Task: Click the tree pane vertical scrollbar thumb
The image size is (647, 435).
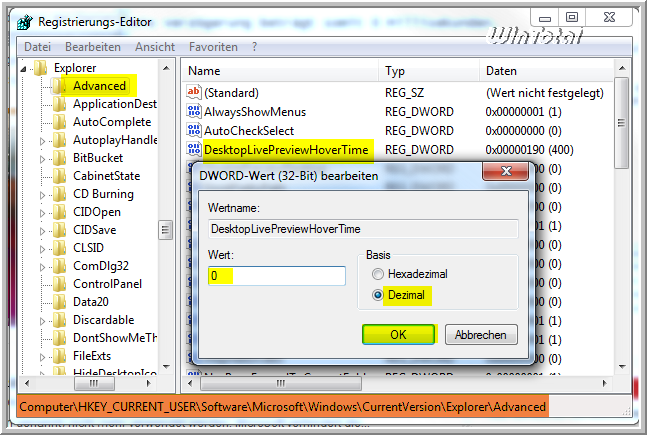Action: click(x=165, y=230)
